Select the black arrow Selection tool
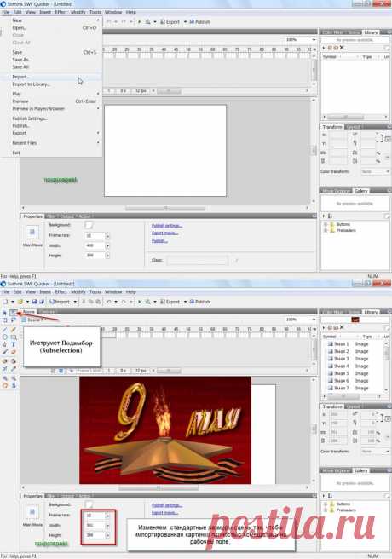This screenshot has height=559, width=392. (x=5, y=313)
